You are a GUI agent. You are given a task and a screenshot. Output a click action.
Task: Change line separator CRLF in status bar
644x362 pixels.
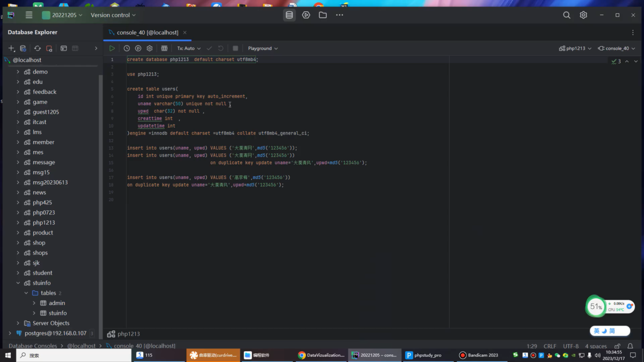click(550, 346)
